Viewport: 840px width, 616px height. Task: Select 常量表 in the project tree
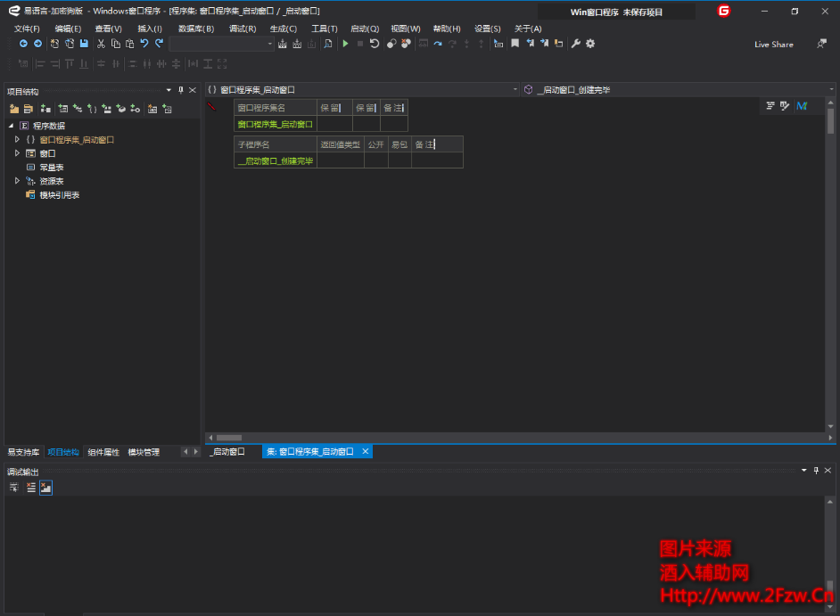point(51,168)
